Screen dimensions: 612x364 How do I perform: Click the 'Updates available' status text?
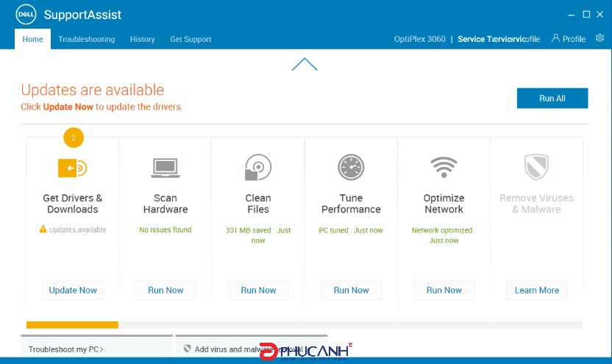[78, 229]
